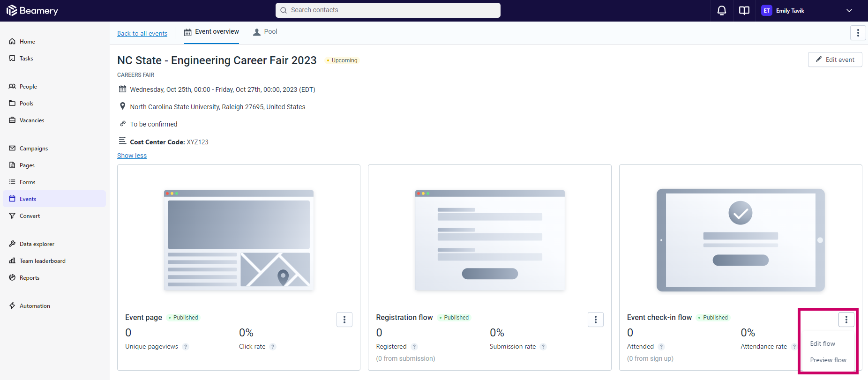Click the ET user avatar
This screenshot has width=868, height=380.
click(767, 10)
